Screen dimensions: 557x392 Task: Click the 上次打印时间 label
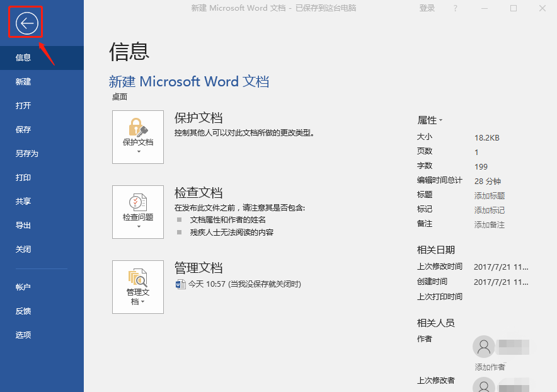coord(440,296)
